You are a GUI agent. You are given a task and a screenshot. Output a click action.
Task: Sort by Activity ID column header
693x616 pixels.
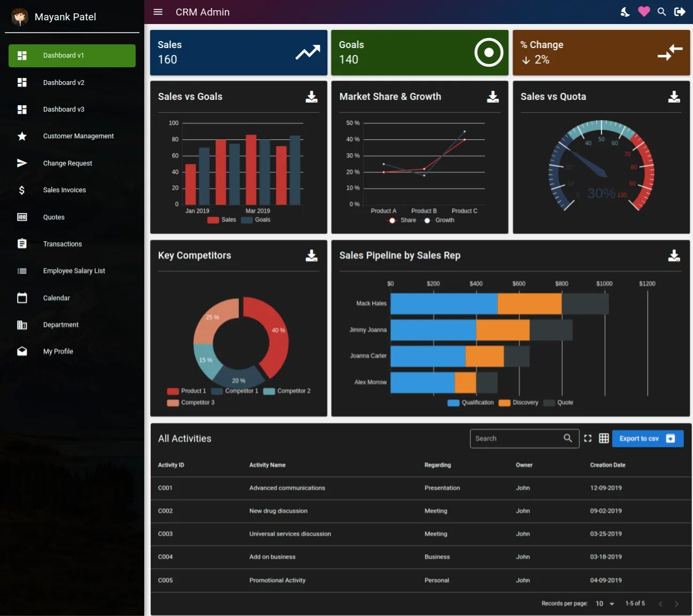171,465
